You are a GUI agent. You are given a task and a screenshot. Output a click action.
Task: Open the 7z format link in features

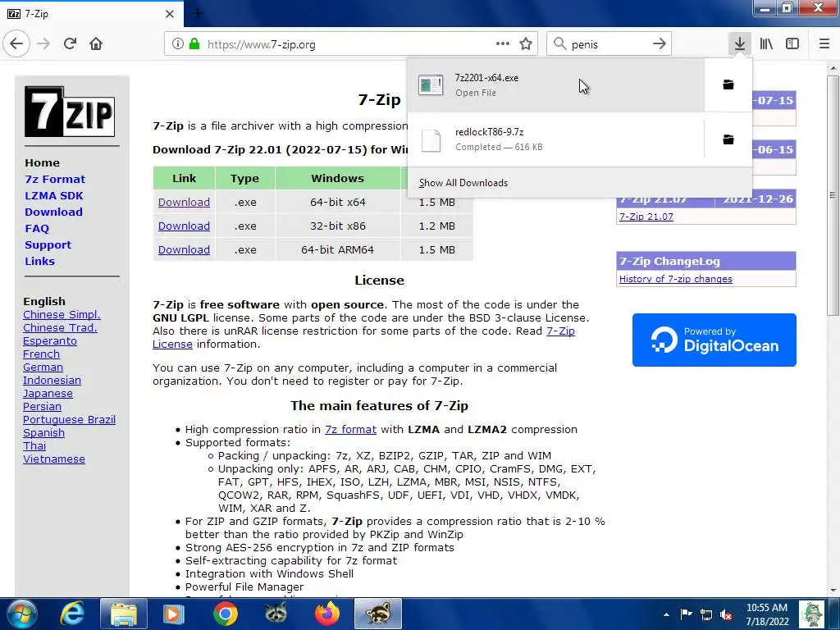tap(350, 430)
